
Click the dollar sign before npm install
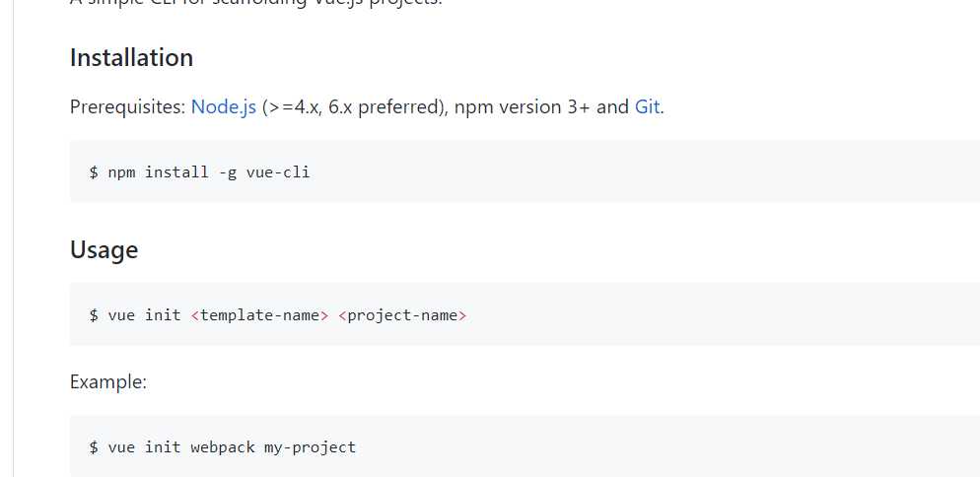[94, 171]
